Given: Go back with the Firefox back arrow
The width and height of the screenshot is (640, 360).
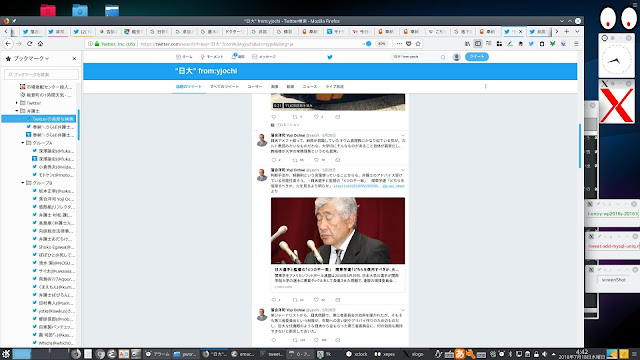Looking at the screenshot, I should pos(8,44).
